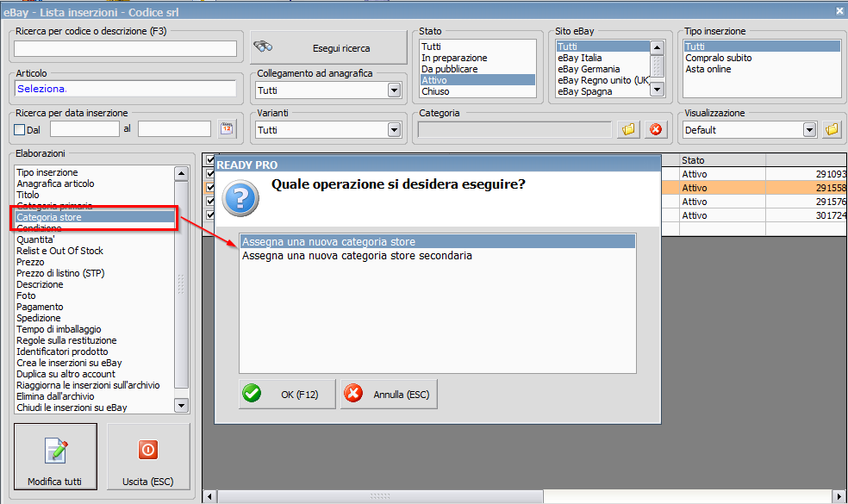This screenshot has height=504, width=848.
Task: Select eBay Spagna in Sito eBay
Action: 584,91
